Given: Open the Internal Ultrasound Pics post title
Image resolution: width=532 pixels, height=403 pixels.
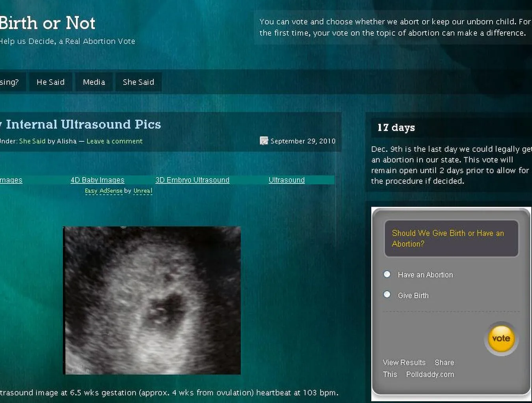Looking at the screenshot, I should coord(83,124).
